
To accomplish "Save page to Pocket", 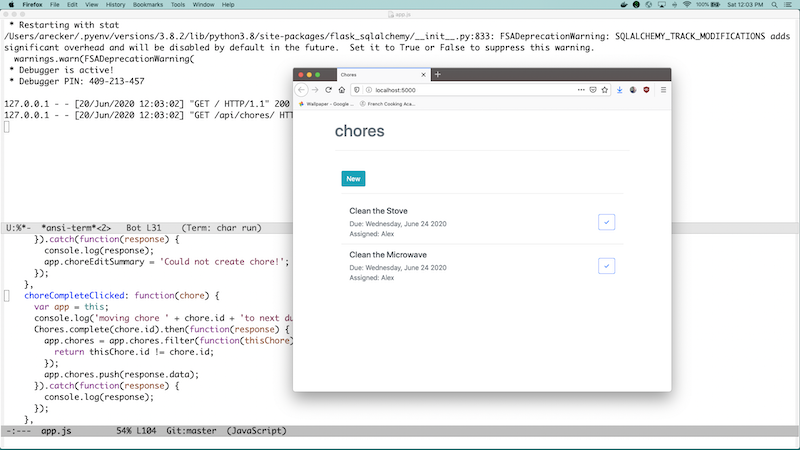I will [593, 90].
